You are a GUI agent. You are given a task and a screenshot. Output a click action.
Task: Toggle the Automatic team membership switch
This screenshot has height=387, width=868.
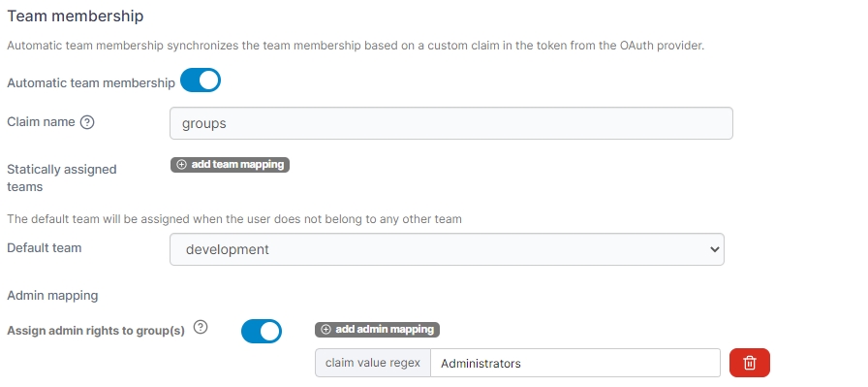click(x=201, y=81)
